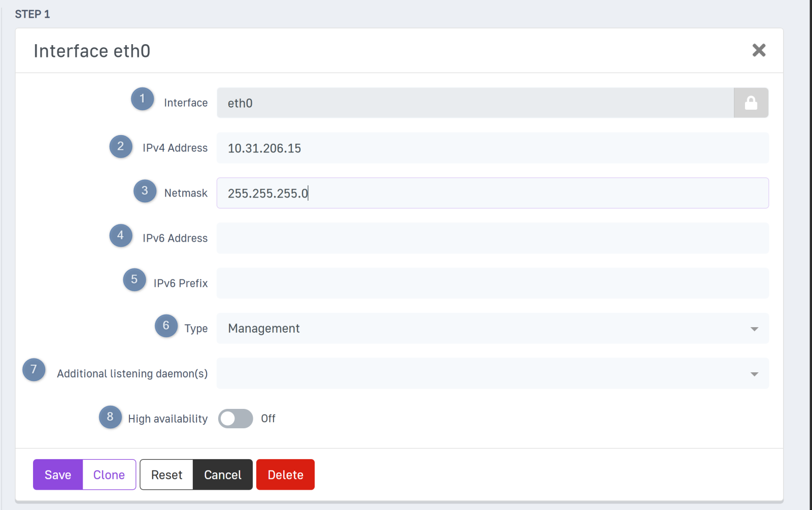The height and width of the screenshot is (510, 812).
Task: Click the lock icon beside eth0 field
Action: 751,103
